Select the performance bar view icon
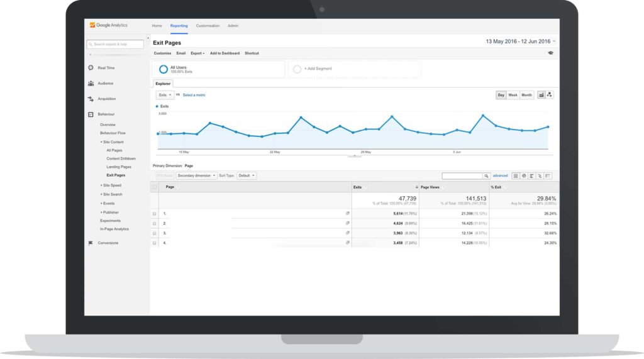 point(532,176)
